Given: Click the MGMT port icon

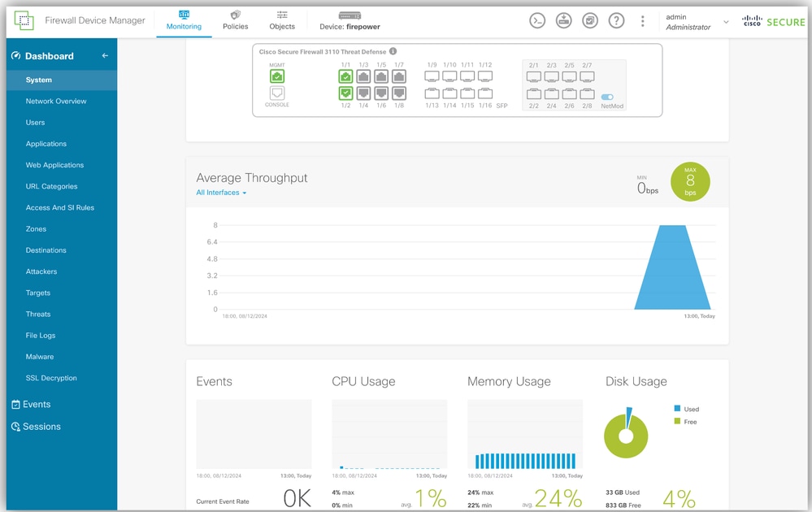Looking at the screenshot, I should click(x=277, y=76).
